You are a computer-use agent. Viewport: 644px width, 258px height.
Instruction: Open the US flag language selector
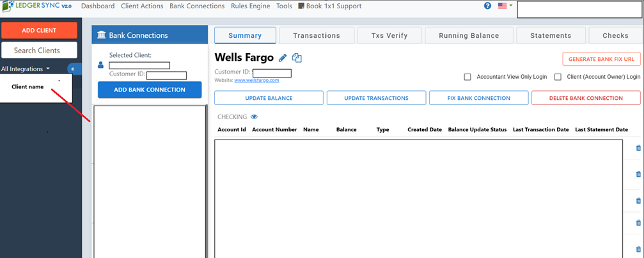point(505,6)
